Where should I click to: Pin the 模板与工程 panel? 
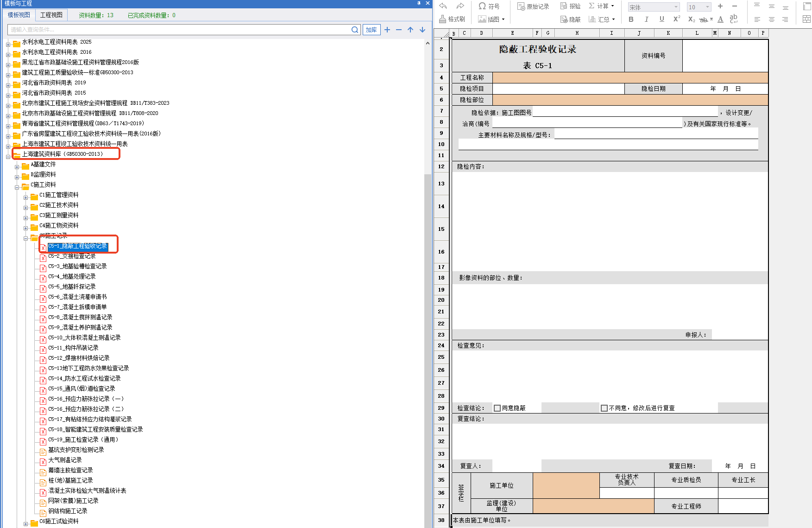pos(419,3)
